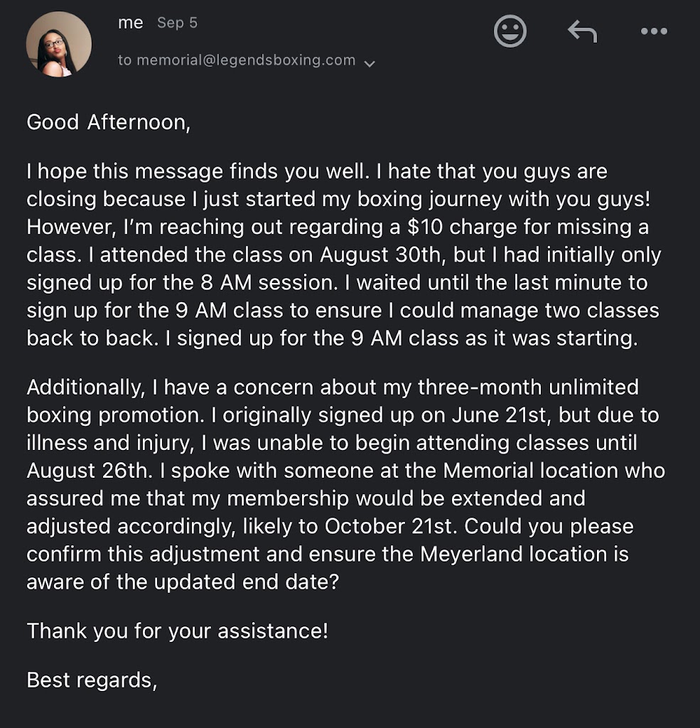This screenshot has height=728, width=700.
Task: Click the "Sep 5" sent date
Action: click(x=177, y=23)
